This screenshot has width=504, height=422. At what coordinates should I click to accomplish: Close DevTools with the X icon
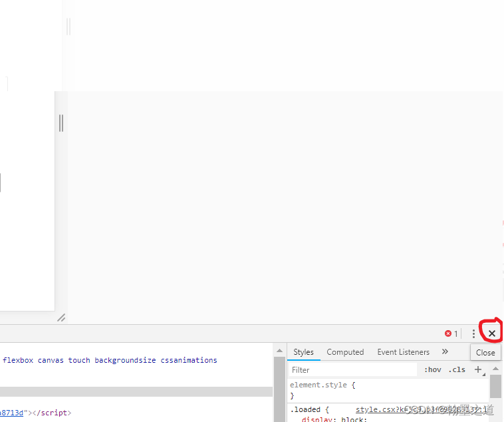[492, 333]
